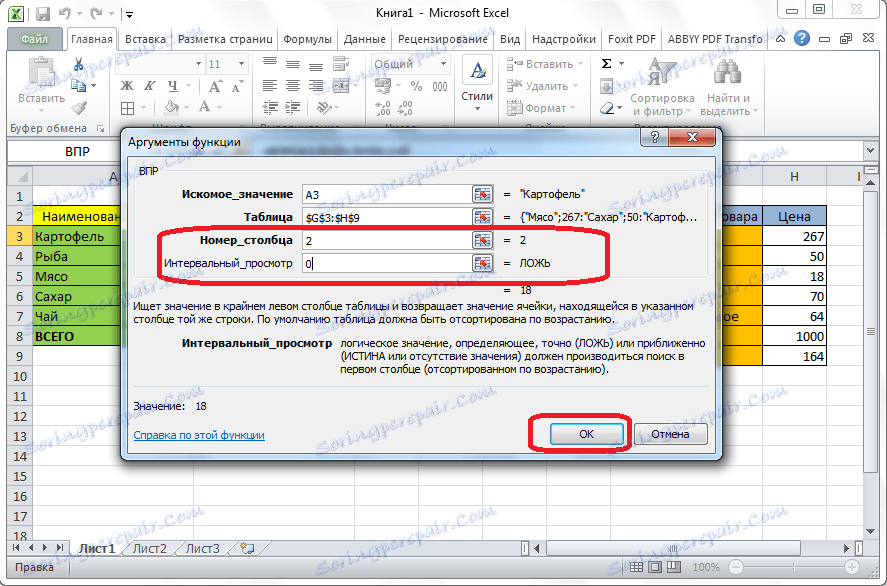Image resolution: width=887 pixels, height=586 pixels.
Task: Click the Найти и выделить binoculars icon
Action: (x=728, y=73)
